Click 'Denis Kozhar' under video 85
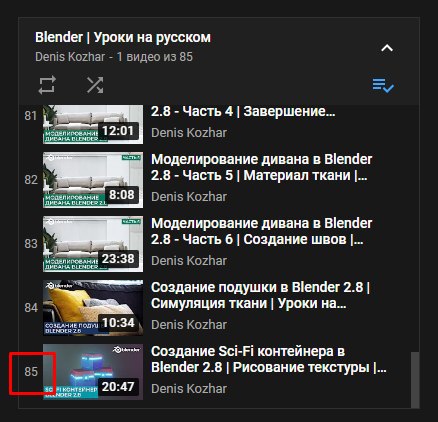438x422 pixels. [x=189, y=389]
